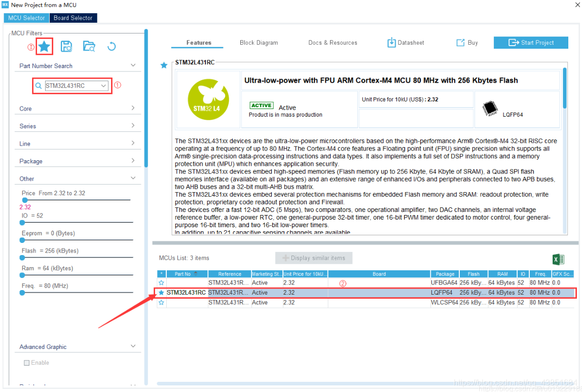Click the magnifier icon in Part Number Search
Viewport: 582px width, 392px height.
coord(38,86)
